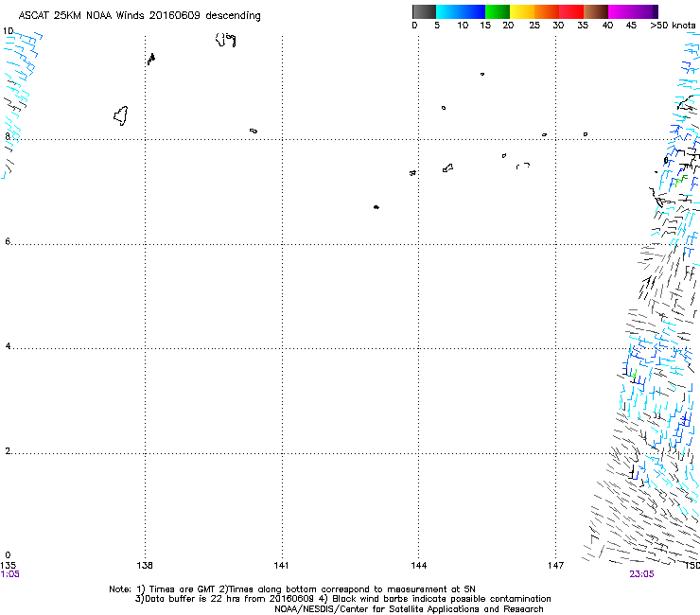The height and width of the screenshot is (615, 700).
Task: Click the latitude label '4'
Action: (x=8, y=346)
